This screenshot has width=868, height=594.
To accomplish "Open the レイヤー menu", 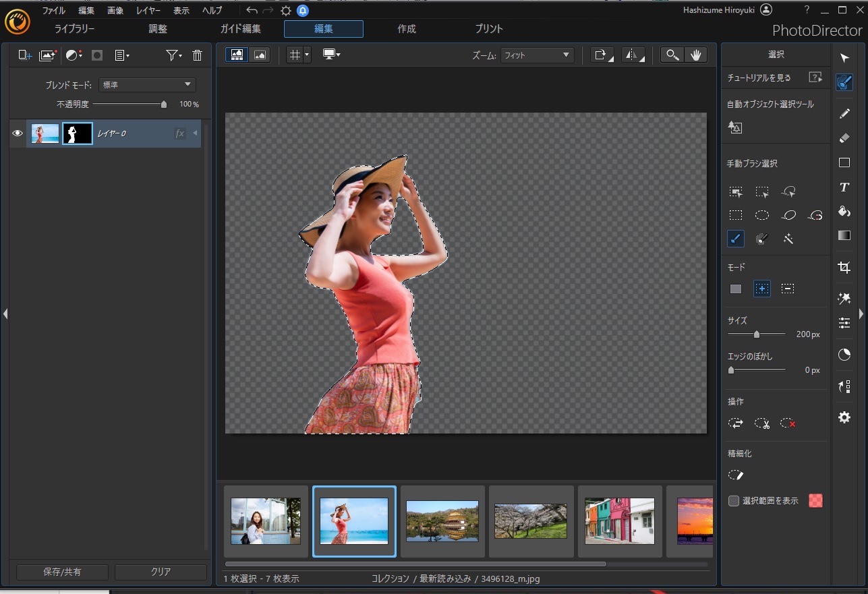I will point(148,10).
